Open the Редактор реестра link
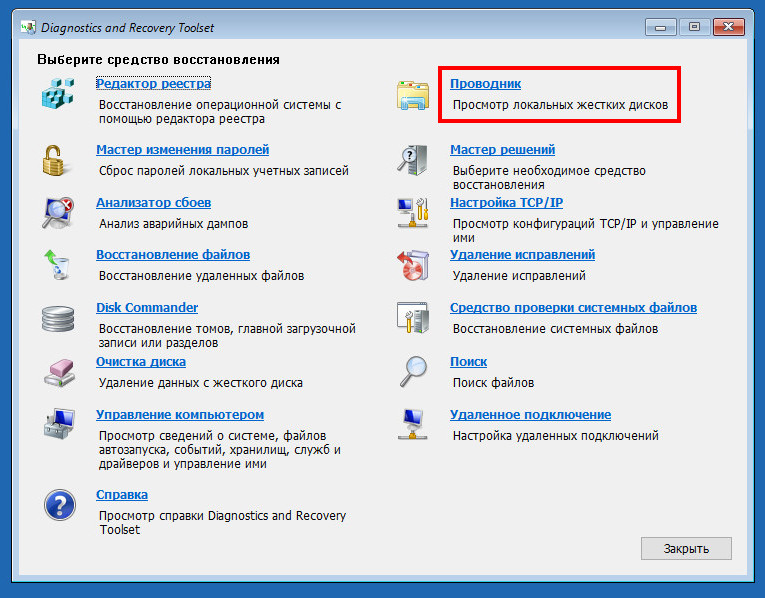This screenshot has height=598, width=765. [x=153, y=83]
